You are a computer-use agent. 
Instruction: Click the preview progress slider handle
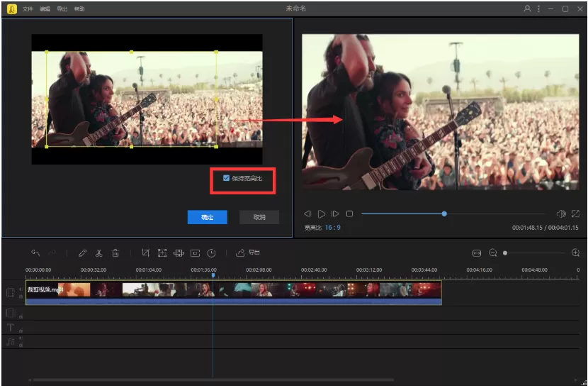point(444,214)
